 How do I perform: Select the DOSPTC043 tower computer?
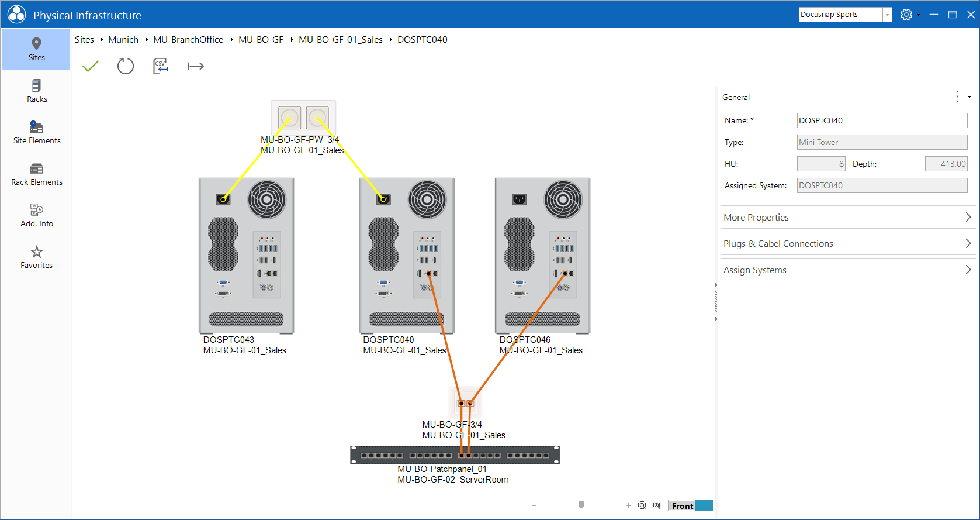click(x=246, y=256)
